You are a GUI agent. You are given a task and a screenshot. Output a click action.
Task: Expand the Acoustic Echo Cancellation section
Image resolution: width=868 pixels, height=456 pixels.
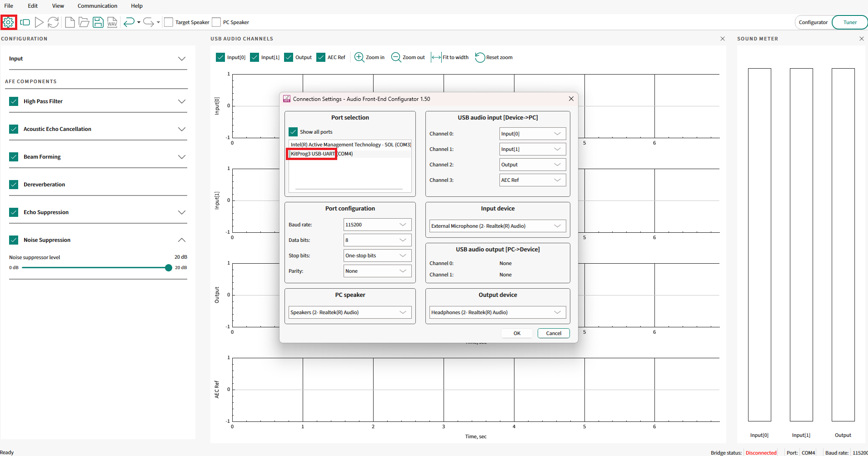[x=182, y=129]
